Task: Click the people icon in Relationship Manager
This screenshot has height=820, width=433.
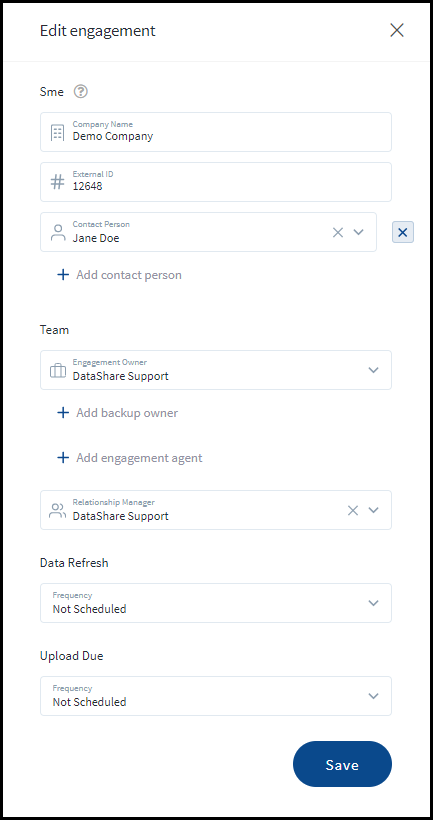Action: coord(58,510)
